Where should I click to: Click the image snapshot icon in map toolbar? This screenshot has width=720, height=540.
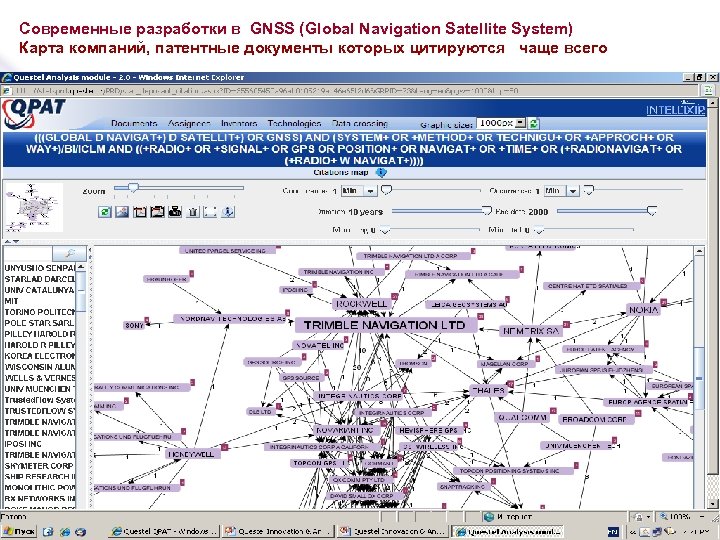point(122,212)
